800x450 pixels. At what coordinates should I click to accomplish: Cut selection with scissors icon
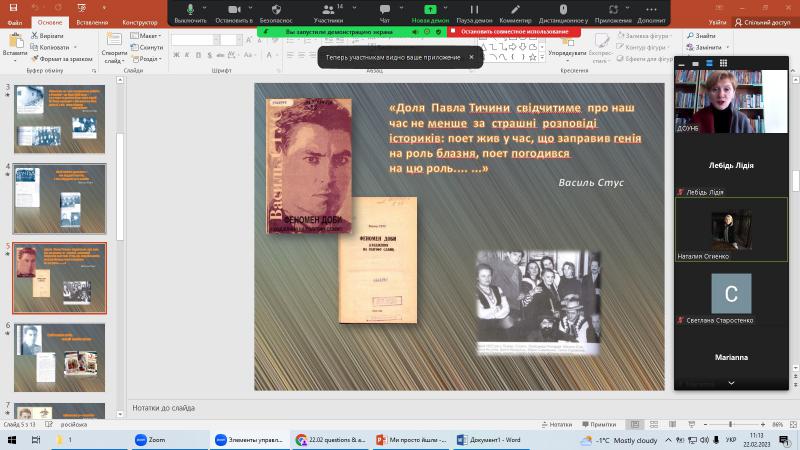pyautogui.click(x=35, y=36)
